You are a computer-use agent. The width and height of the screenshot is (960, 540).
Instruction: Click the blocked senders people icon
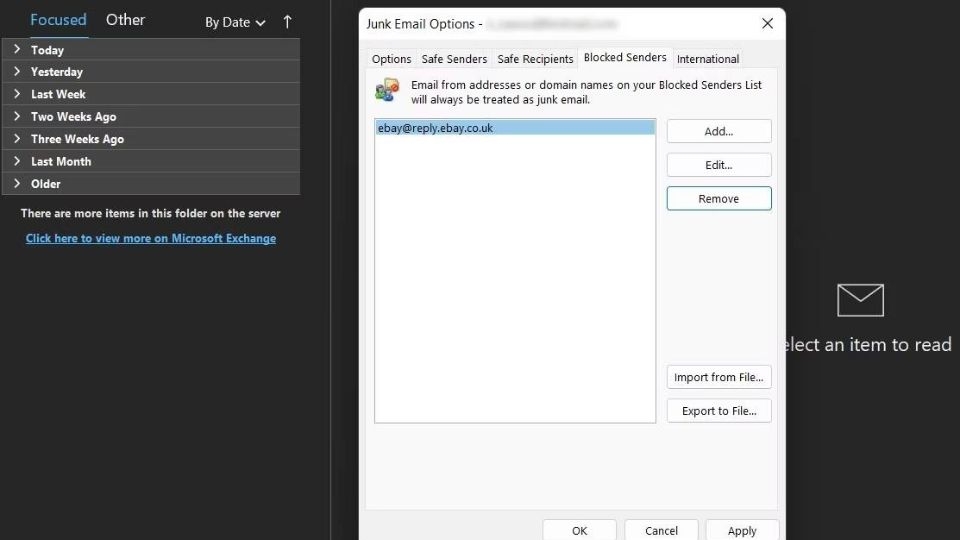pos(387,90)
